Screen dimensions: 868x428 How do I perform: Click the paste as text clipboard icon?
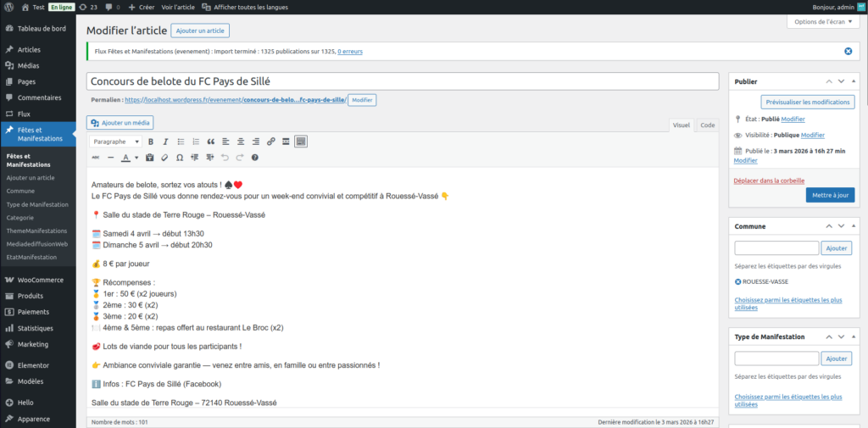150,158
